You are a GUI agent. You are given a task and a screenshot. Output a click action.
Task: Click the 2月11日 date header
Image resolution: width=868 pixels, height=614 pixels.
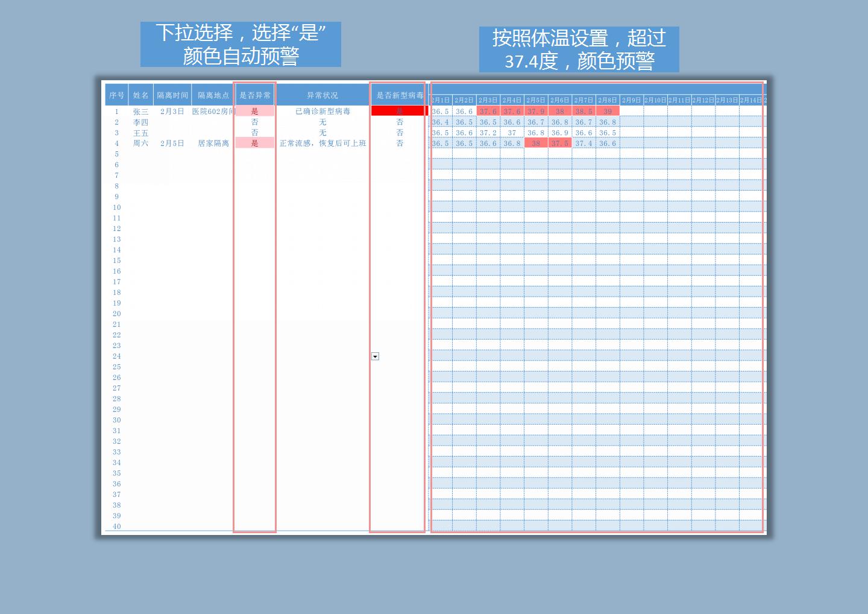click(x=679, y=100)
